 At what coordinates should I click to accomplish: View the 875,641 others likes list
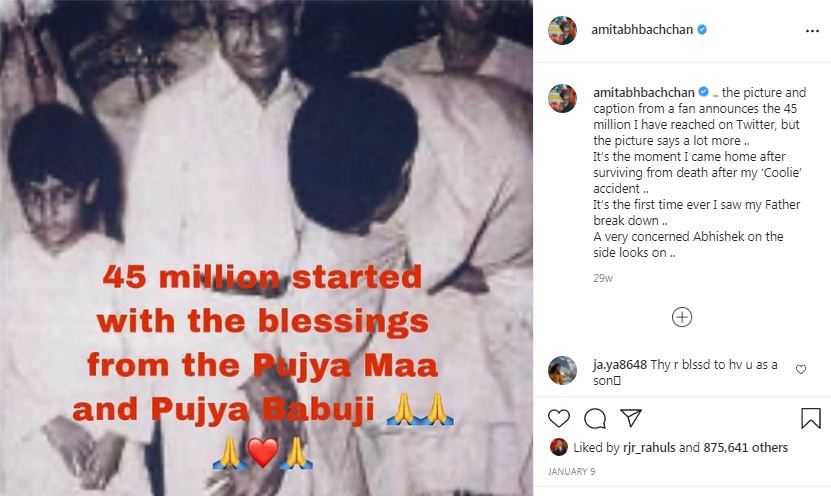tap(745, 448)
